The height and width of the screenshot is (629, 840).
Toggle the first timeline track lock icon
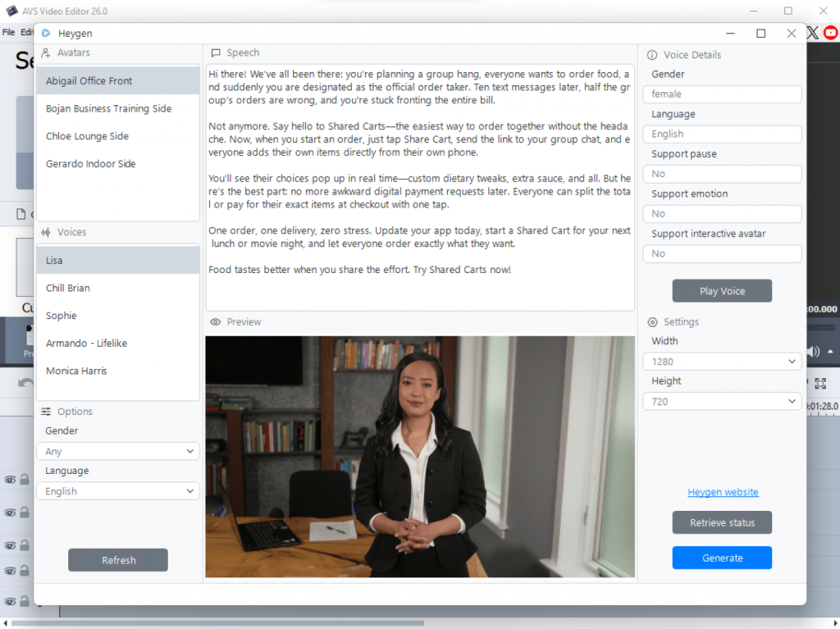click(25, 479)
